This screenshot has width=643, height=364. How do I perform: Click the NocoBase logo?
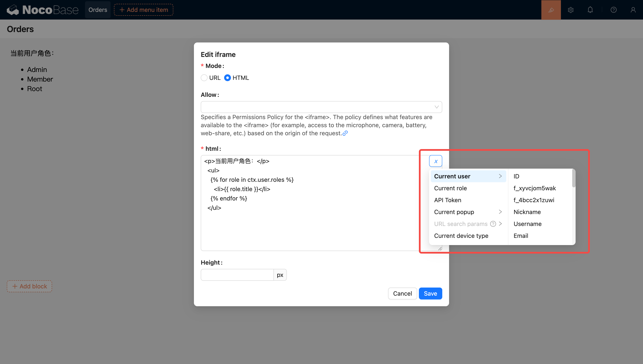click(x=43, y=10)
